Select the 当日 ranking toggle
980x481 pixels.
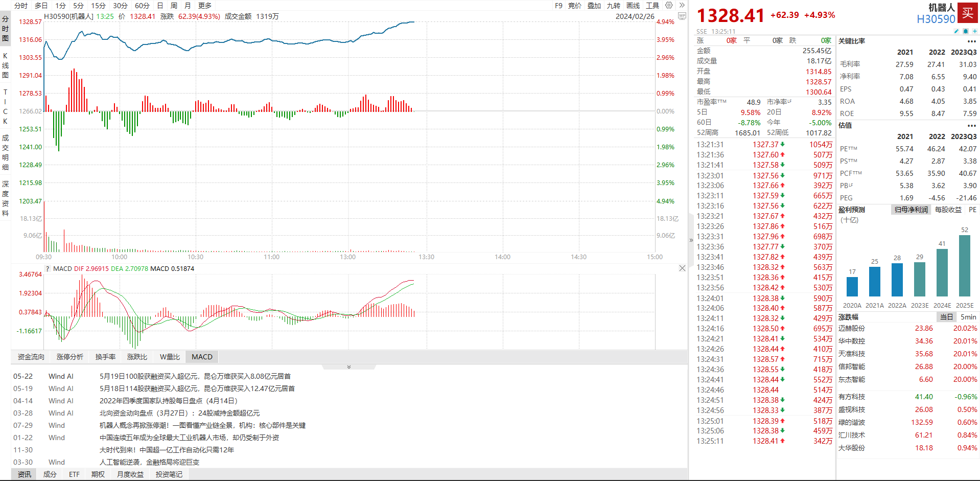pyautogui.click(x=947, y=317)
